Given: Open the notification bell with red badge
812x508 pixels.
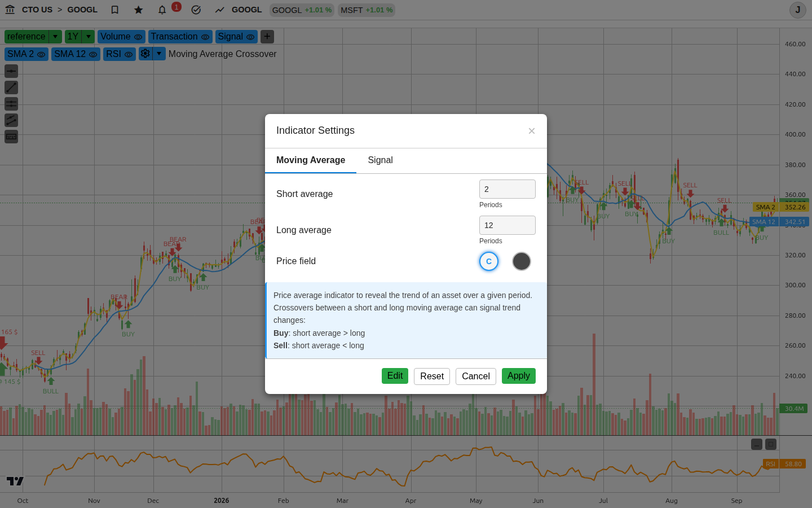Looking at the screenshot, I should 162,10.
